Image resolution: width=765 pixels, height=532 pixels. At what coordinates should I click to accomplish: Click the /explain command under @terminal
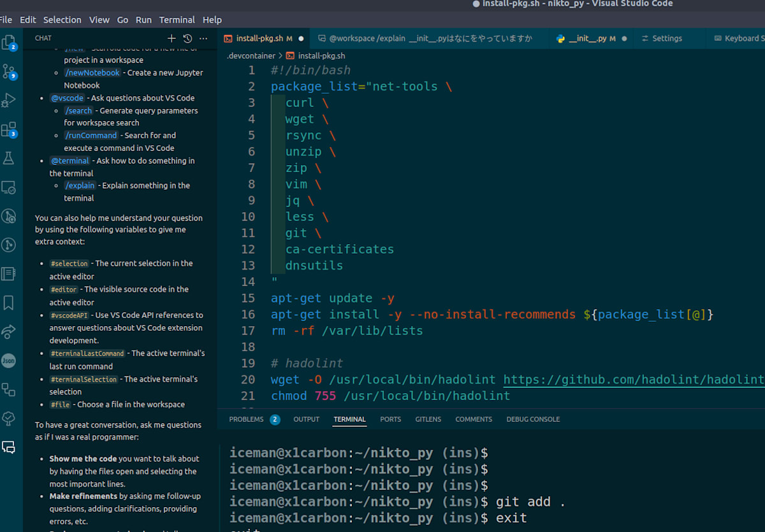pyautogui.click(x=80, y=185)
